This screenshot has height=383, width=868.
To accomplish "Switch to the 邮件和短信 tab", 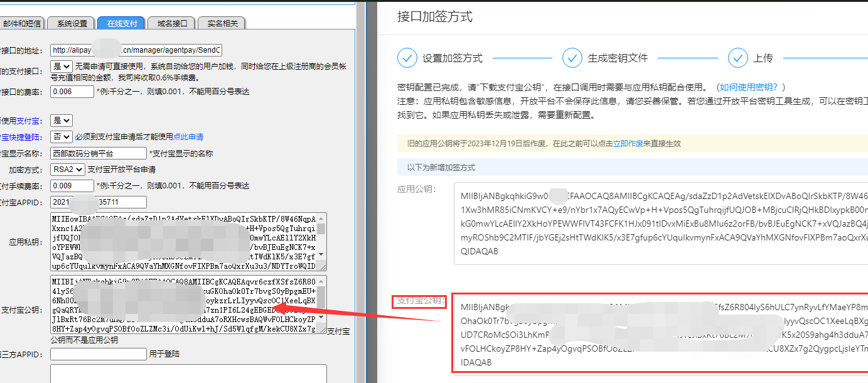I will click(x=22, y=24).
